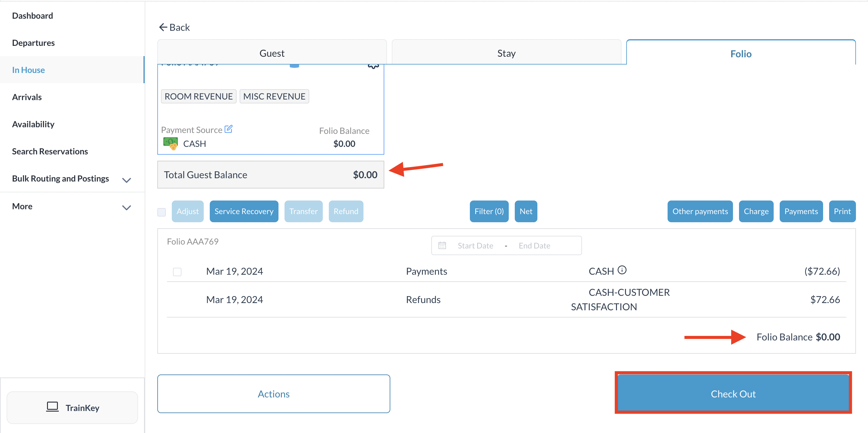
Task: Click the partially hidden folio settings icon
Action: pyautogui.click(x=373, y=66)
